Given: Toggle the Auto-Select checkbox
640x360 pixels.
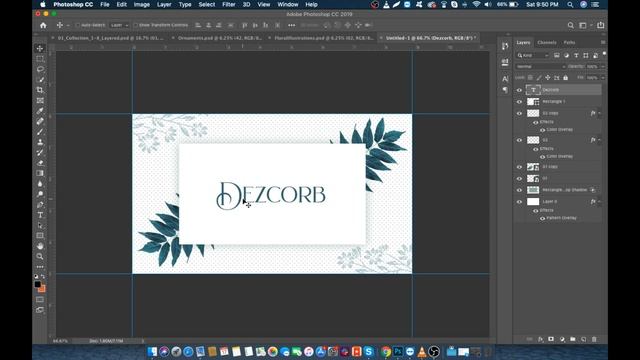Looking at the screenshot, I should [78, 25].
